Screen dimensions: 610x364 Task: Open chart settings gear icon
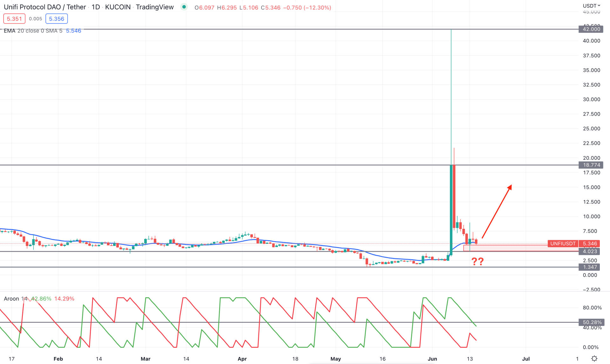coord(594,359)
